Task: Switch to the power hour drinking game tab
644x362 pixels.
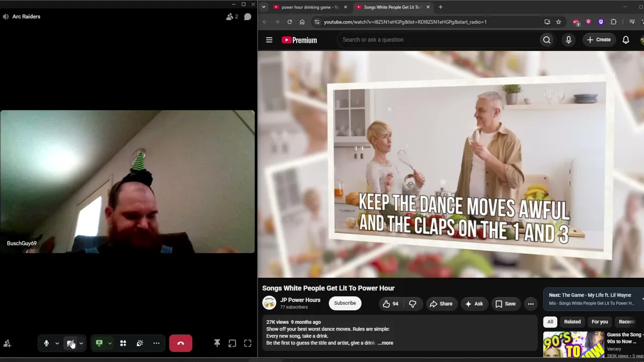Action: (310, 7)
